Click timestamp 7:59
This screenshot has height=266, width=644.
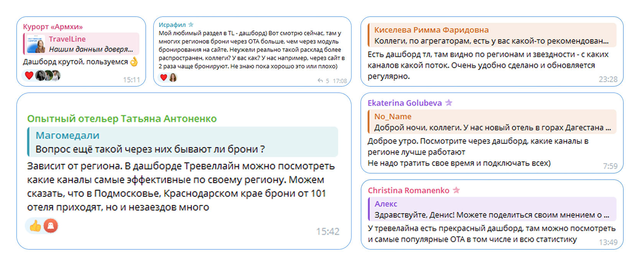click(x=610, y=166)
